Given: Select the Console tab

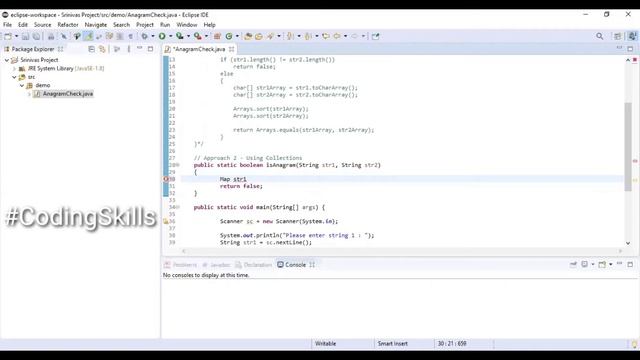Looking at the screenshot, I should coord(291,265).
